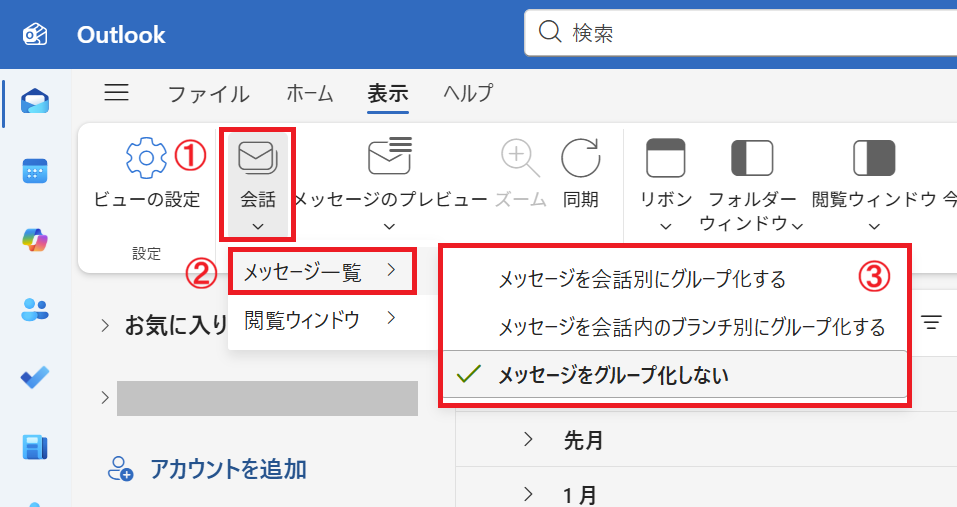This screenshot has width=957, height=507.
Task: Click the フォルダーウィンドウ icon
Action: tap(752, 157)
